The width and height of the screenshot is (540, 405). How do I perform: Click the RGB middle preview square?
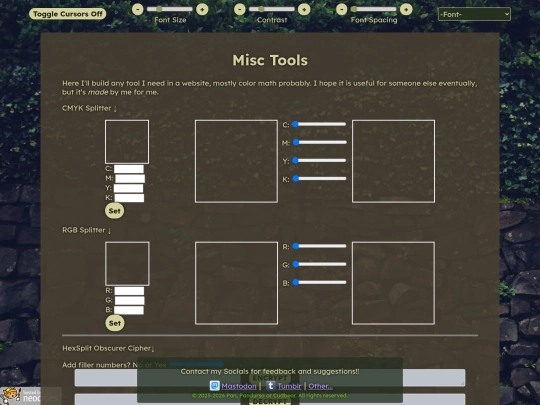236,283
